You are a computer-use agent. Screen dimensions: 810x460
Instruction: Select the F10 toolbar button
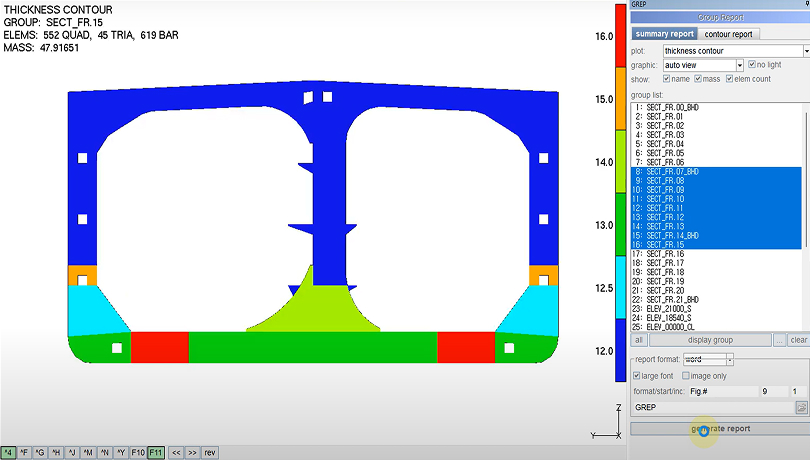click(x=138, y=453)
